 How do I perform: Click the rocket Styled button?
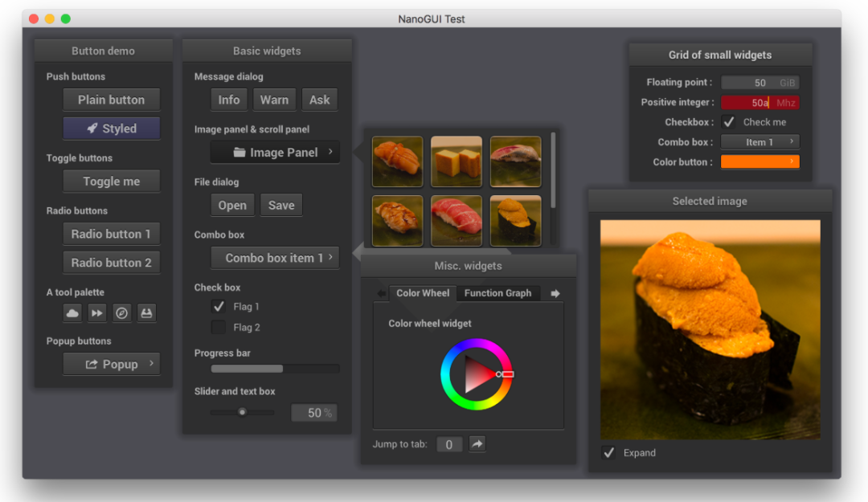pyautogui.click(x=111, y=129)
